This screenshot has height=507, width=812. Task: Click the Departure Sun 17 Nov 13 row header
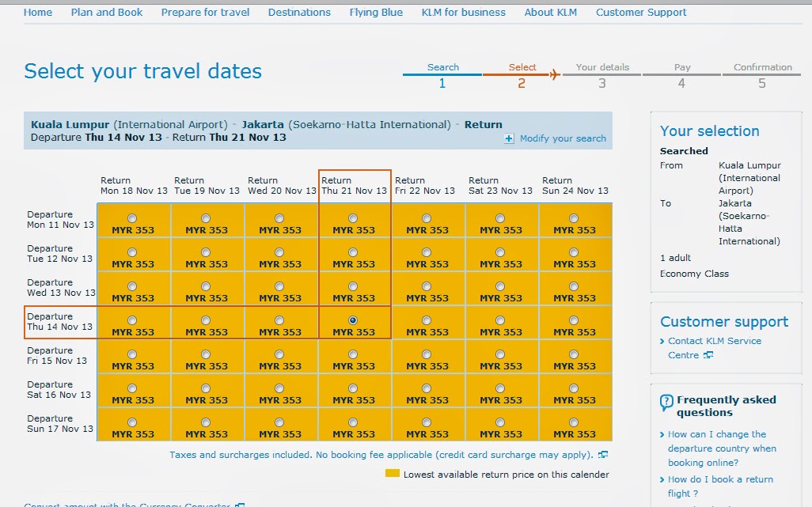pyautogui.click(x=60, y=424)
